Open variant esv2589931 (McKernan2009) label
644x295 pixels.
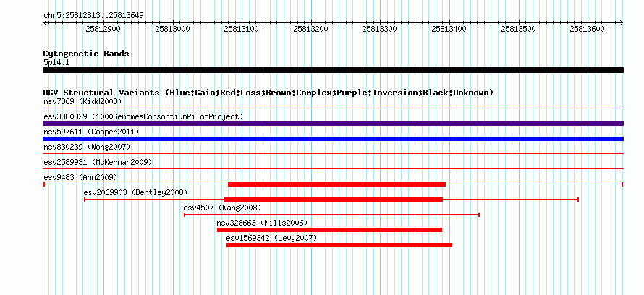click(x=98, y=162)
